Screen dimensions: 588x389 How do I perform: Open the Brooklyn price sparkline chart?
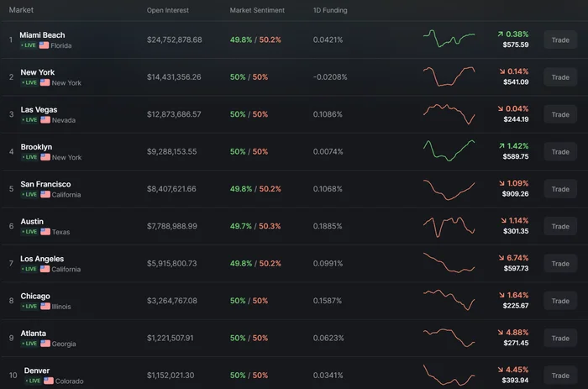click(x=449, y=150)
